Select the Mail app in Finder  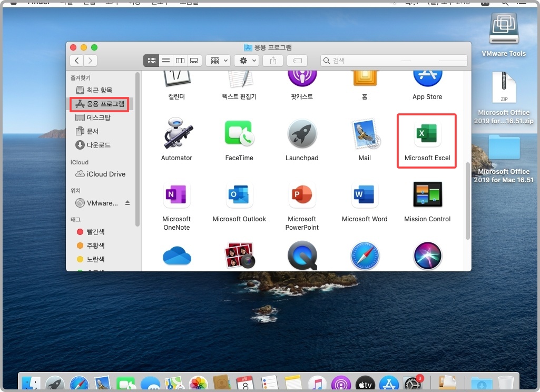[365, 134]
